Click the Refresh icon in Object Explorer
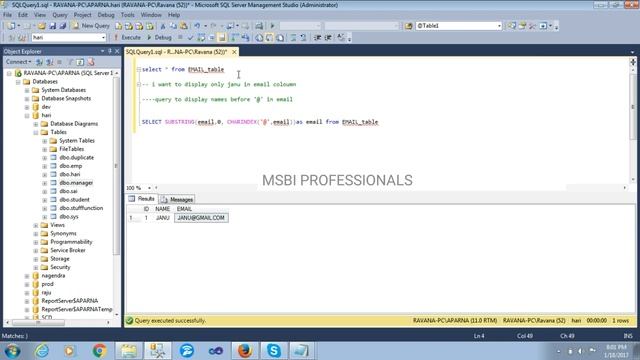Screen dimensions: 640x360 coord(80,62)
